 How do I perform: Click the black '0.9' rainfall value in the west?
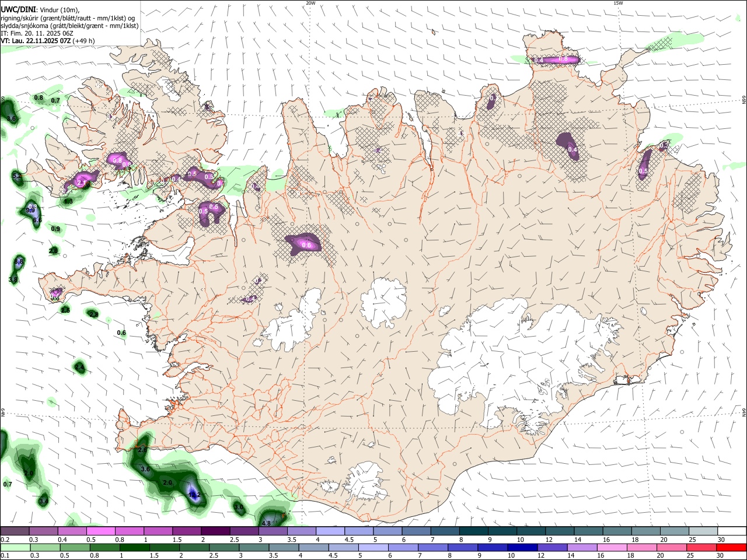click(x=55, y=229)
